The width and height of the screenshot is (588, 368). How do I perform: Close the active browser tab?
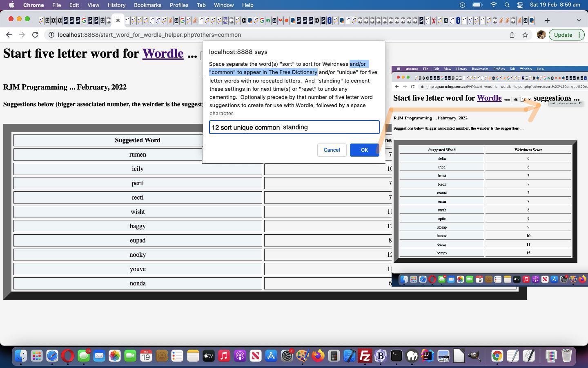(x=118, y=20)
